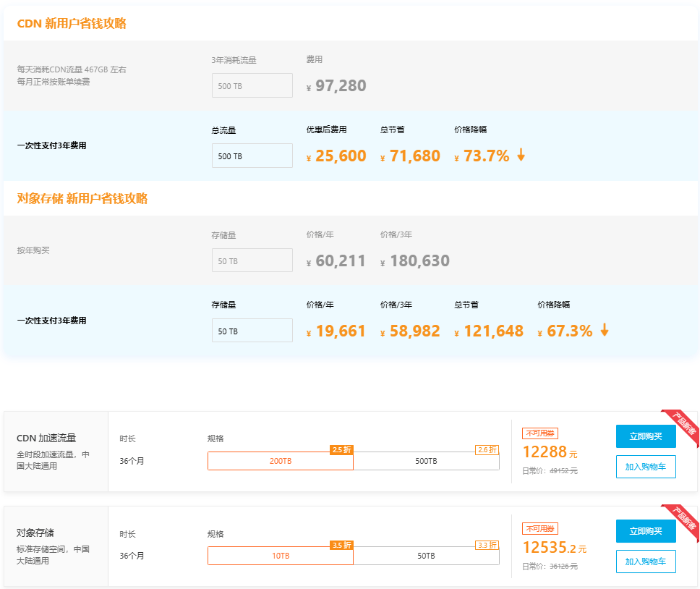Switch to the 50TB object storage spec
The width and height of the screenshot is (700, 589).
tap(426, 556)
